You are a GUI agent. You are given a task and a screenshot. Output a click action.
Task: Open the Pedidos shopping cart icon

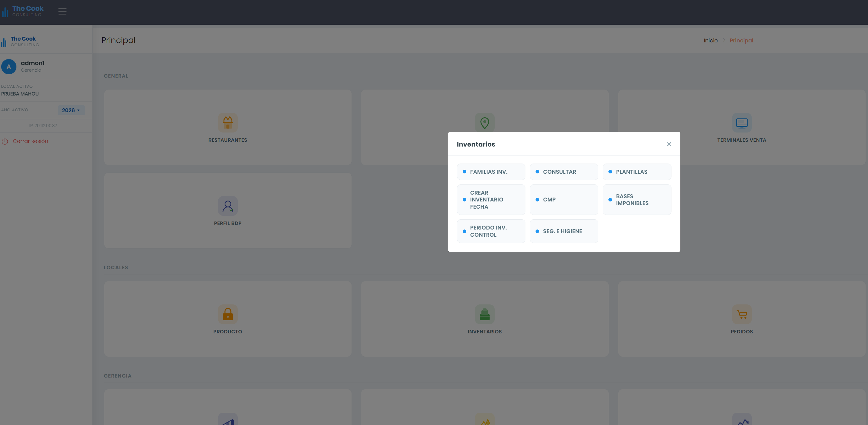coord(742,314)
